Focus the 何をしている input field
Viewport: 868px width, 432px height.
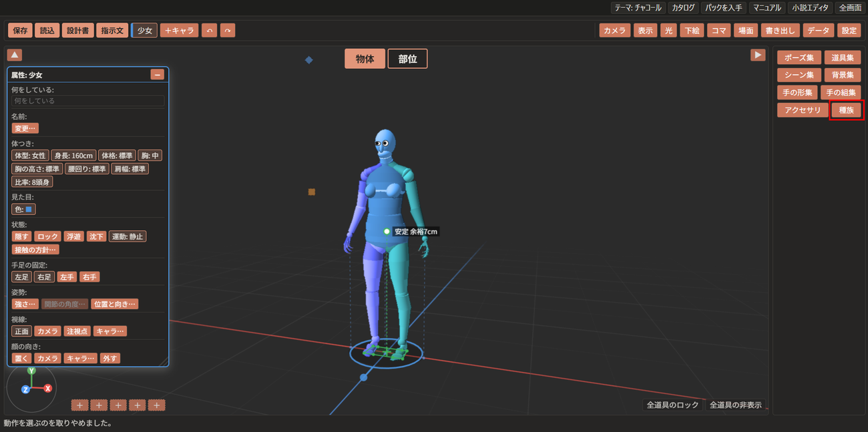88,101
